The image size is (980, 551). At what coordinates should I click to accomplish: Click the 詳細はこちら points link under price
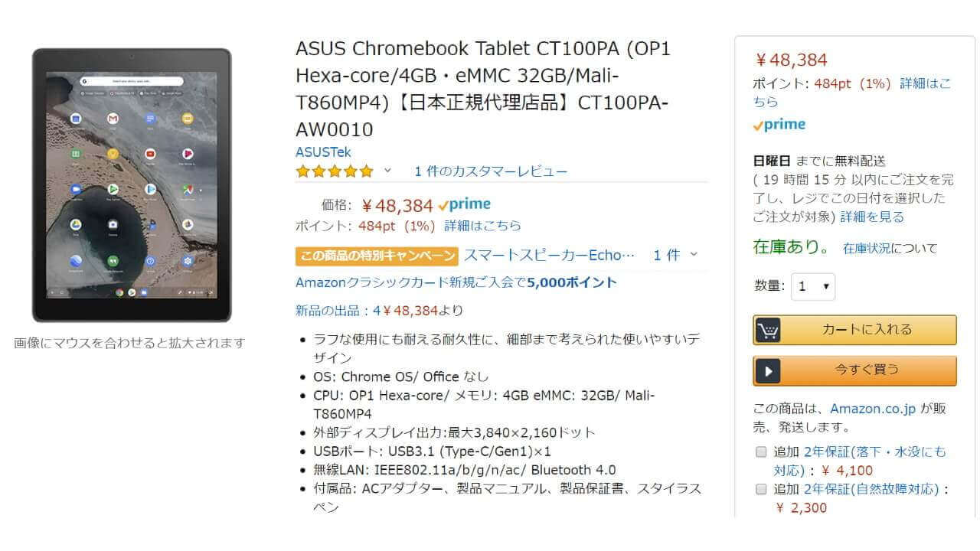pyautogui.click(x=482, y=226)
